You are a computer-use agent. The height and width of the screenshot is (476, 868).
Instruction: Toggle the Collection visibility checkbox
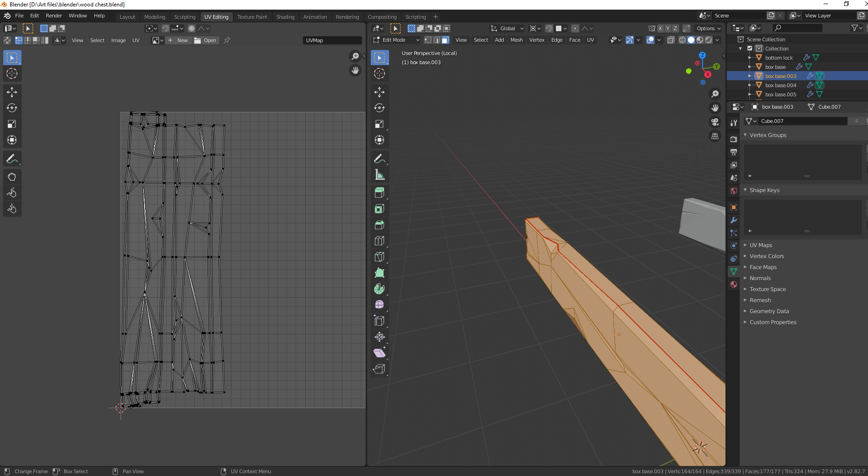tap(750, 49)
